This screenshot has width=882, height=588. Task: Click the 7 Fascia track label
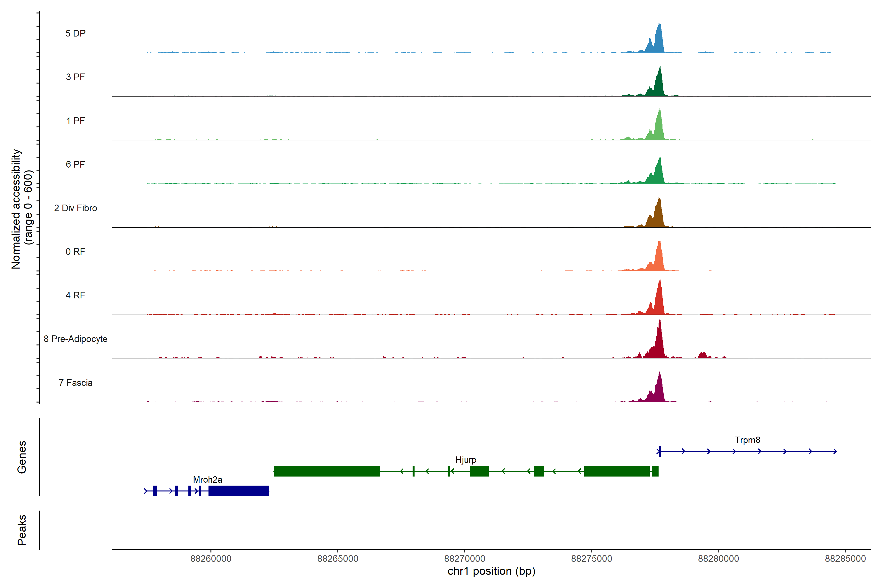[75, 382]
